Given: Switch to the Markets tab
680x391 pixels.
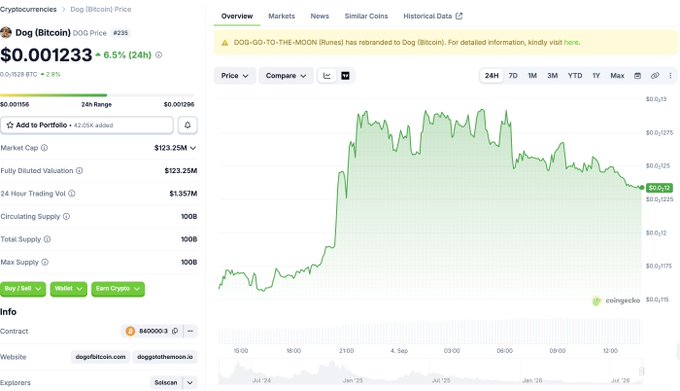Looking at the screenshot, I should [281, 16].
